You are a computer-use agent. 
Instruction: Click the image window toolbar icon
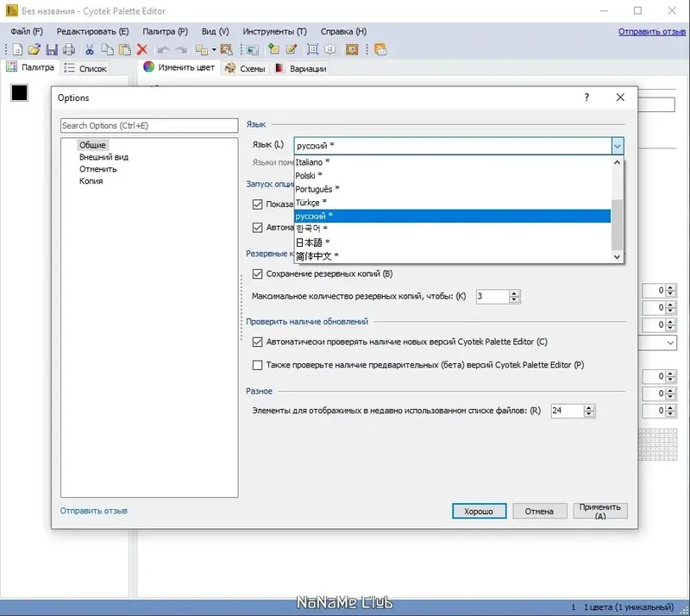click(253, 50)
